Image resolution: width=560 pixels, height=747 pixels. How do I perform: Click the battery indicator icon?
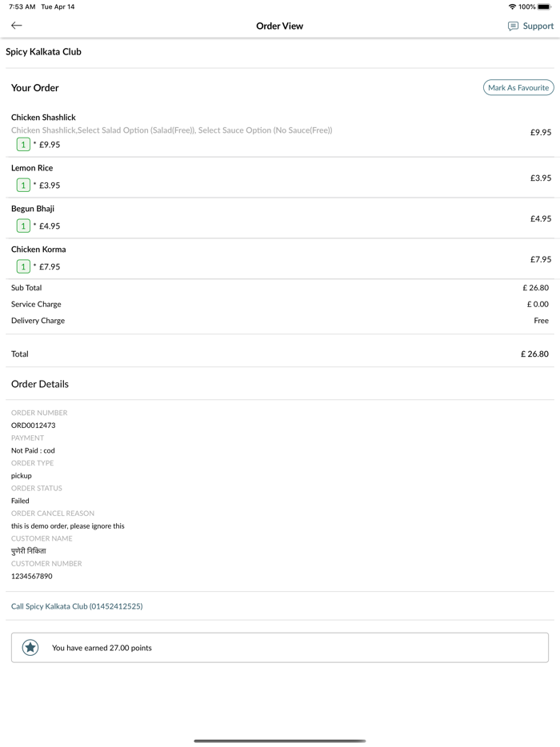(x=545, y=6)
